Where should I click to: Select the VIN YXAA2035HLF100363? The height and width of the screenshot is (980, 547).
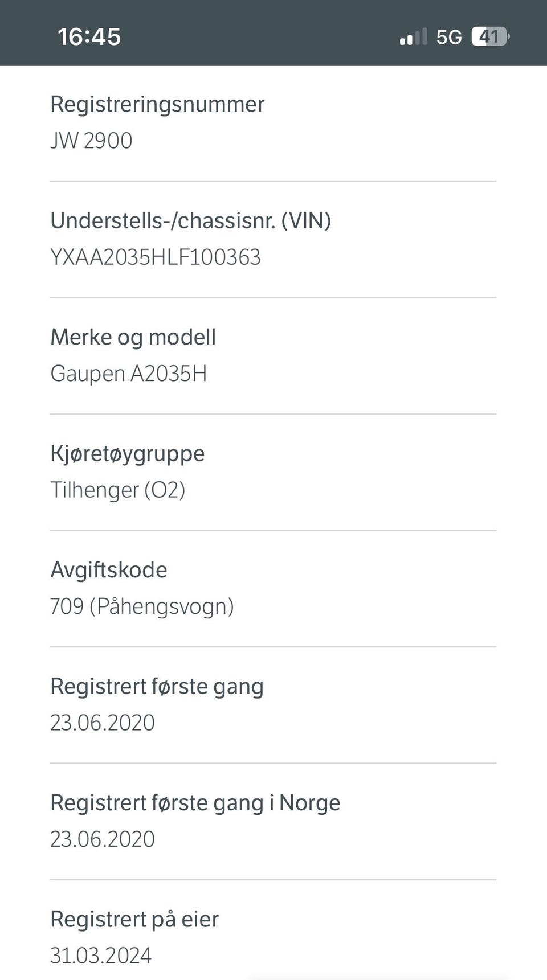pos(155,257)
